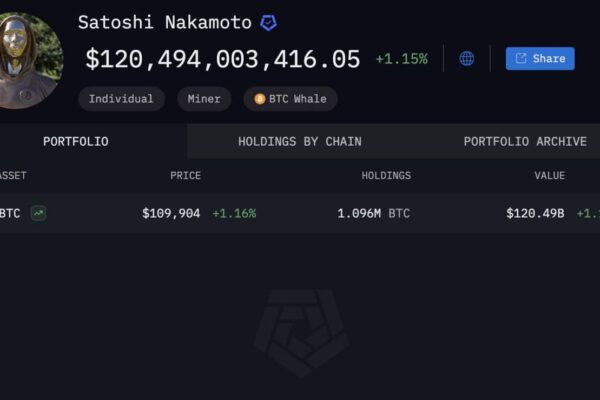Viewport: 600px width, 400px height.
Task: Sort by the Value column header
Action: click(x=549, y=175)
